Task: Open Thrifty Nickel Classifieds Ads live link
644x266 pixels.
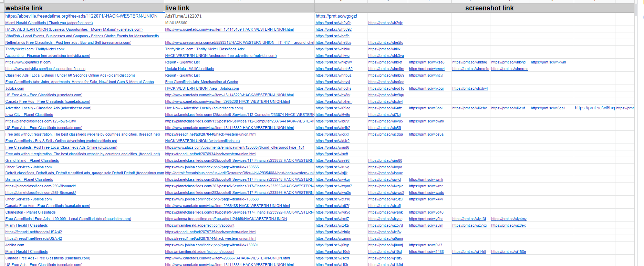Action: click(205, 49)
